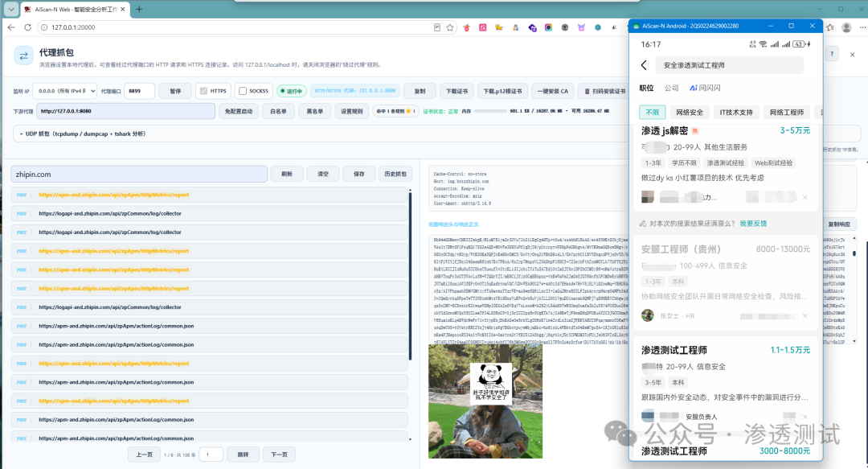Toggle the HTTPS checkbox
Screen dimensions: 868x469
(x=203, y=91)
